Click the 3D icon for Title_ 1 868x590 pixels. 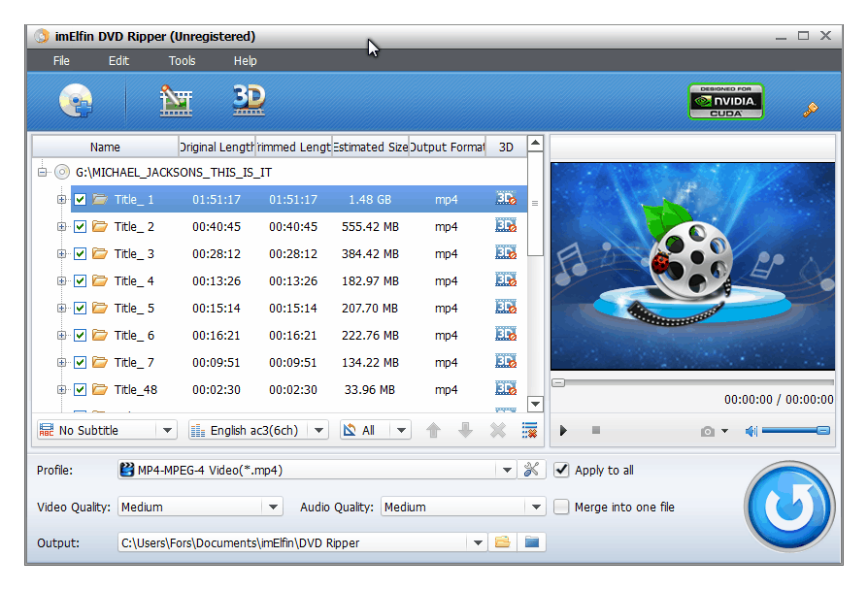pos(506,199)
